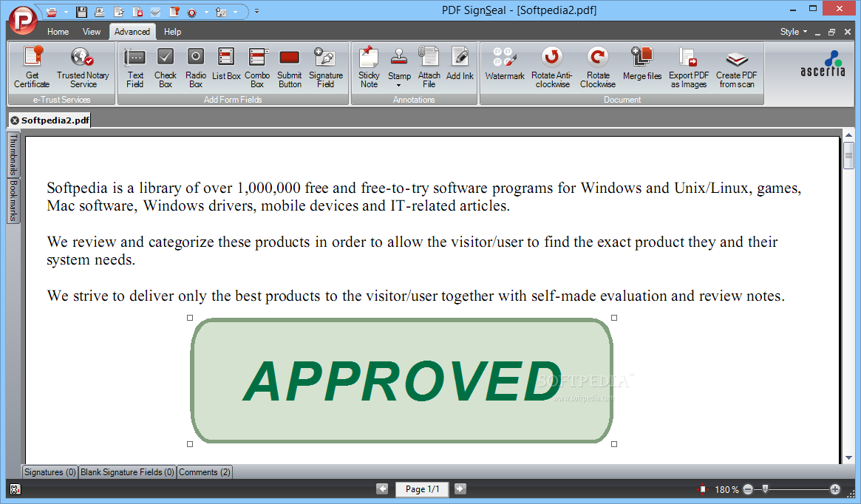Click the sign document icon in quick access toolbar
The height and width of the screenshot is (504, 861).
[x=118, y=12]
